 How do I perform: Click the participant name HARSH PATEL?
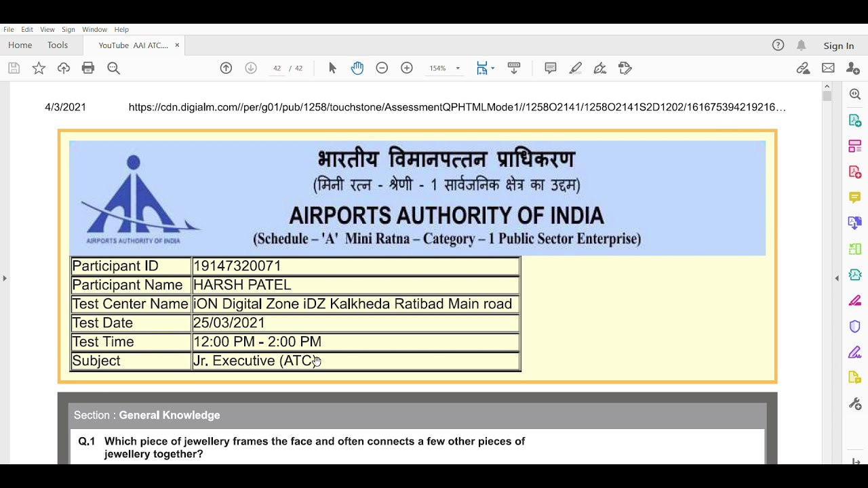pyautogui.click(x=242, y=285)
